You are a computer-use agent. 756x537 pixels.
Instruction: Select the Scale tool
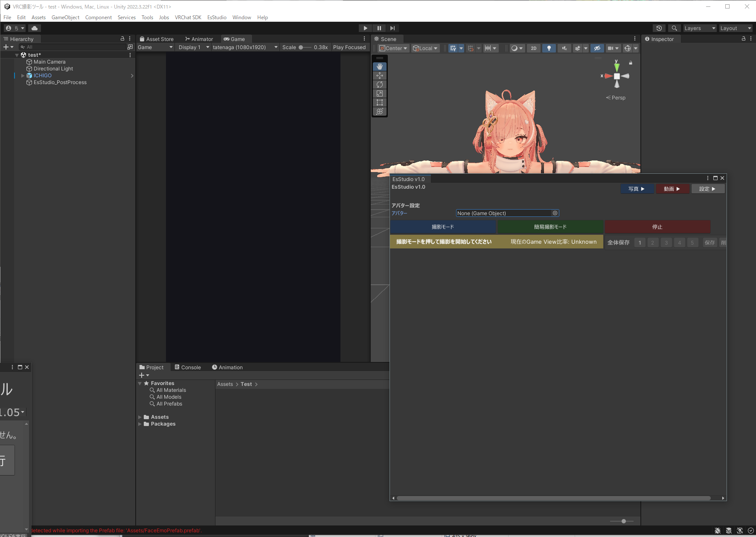(380, 93)
